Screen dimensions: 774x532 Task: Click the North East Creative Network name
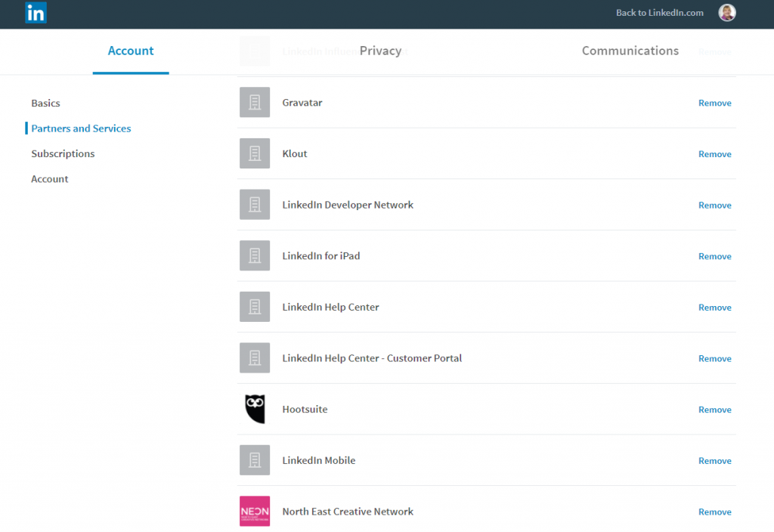[x=348, y=512]
